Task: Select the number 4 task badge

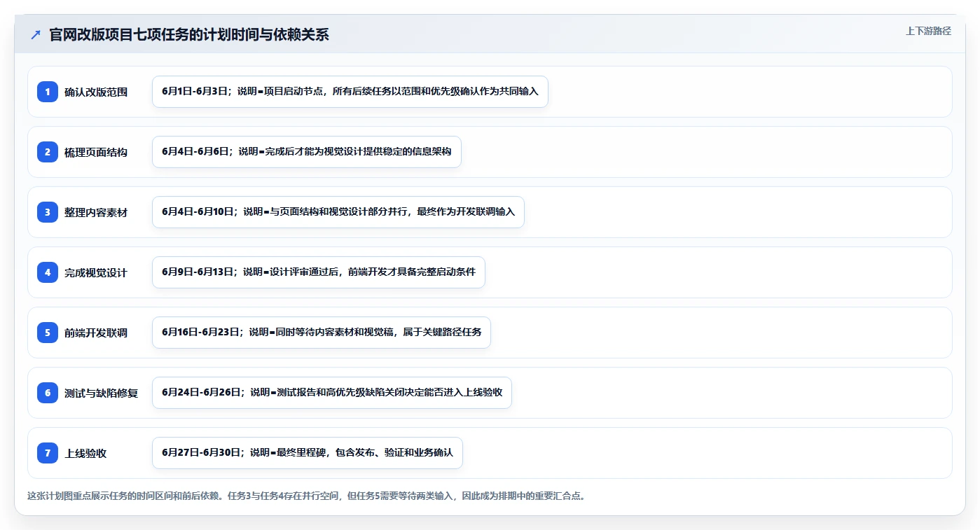Action: click(x=48, y=272)
